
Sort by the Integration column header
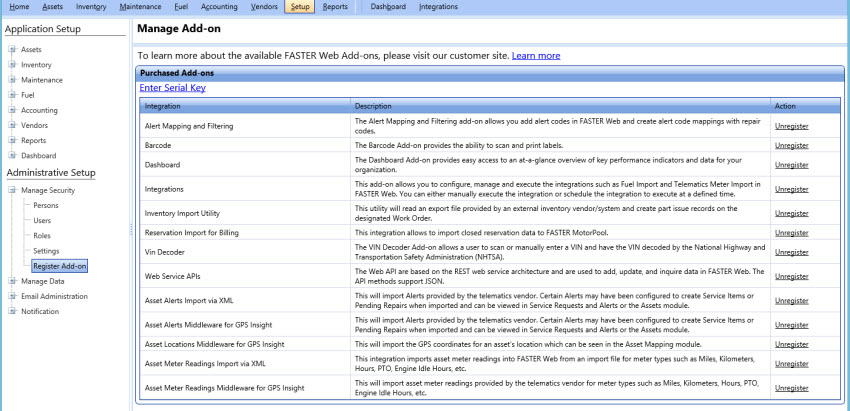click(245, 106)
